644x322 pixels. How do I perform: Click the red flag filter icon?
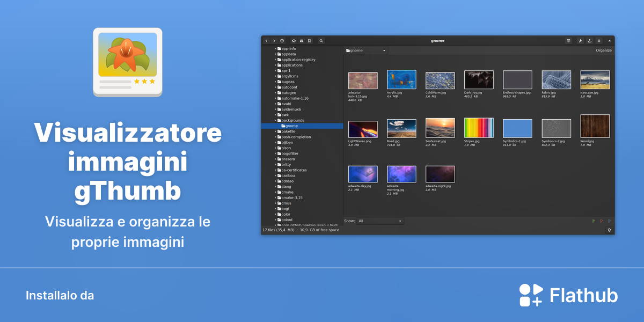tap(602, 221)
